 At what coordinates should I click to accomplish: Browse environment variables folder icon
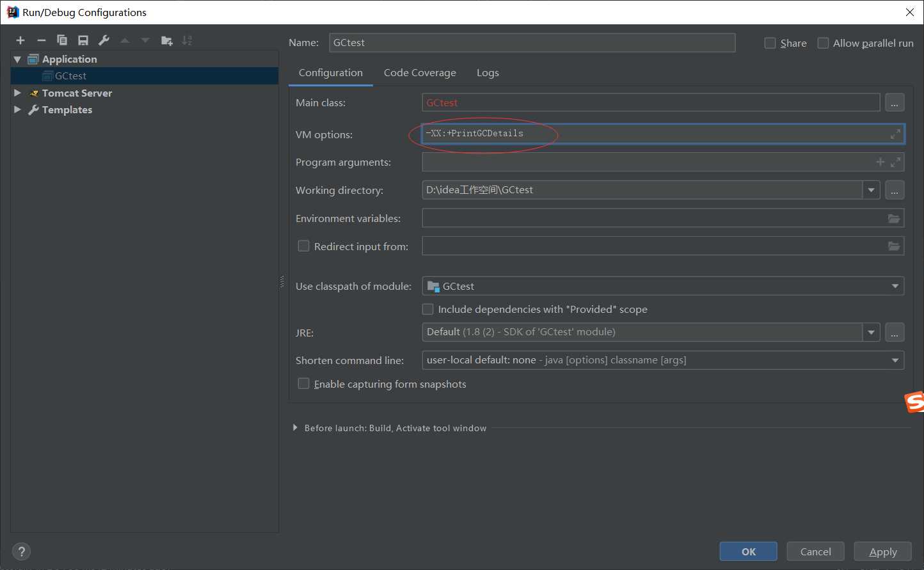(894, 218)
